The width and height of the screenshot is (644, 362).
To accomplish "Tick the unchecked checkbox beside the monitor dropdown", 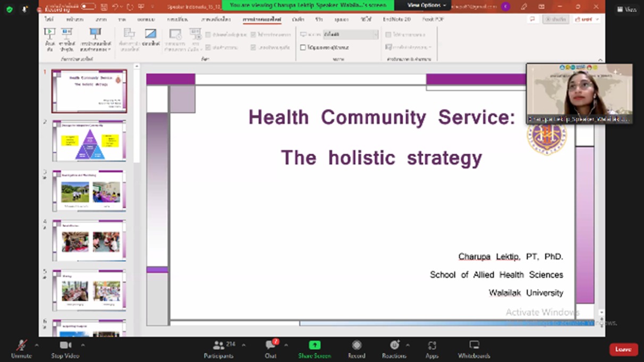I will tap(303, 47).
